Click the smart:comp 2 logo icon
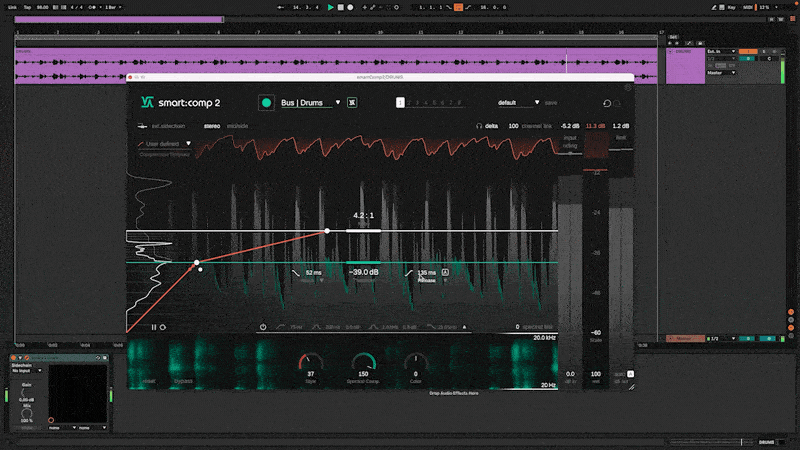This screenshot has width=800, height=450. pos(147,103)
